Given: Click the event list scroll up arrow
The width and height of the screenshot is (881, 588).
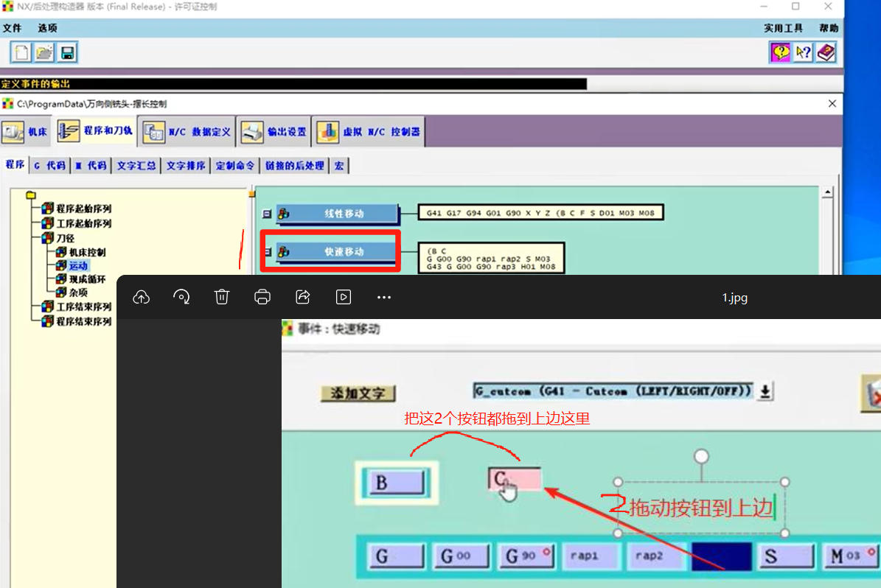Looking at the screenshot, I should click(x=827, y=192).
